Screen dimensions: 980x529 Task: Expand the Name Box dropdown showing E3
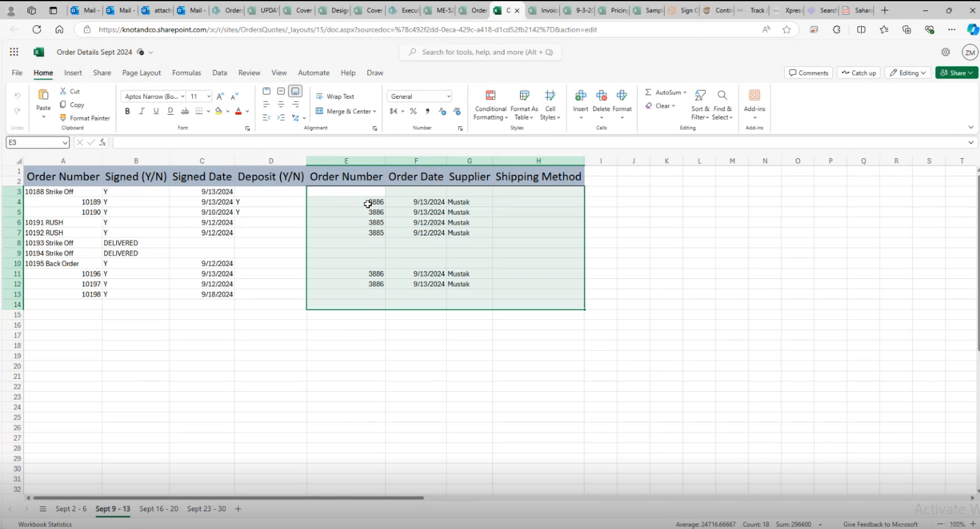(x=65, y=142)
